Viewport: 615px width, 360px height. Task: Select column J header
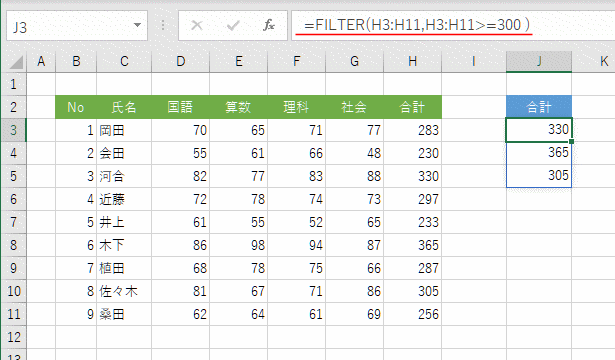[539, 62]
